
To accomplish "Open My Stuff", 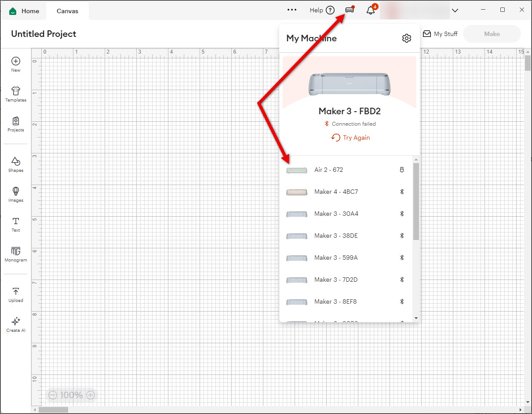I will pos(440,33).
